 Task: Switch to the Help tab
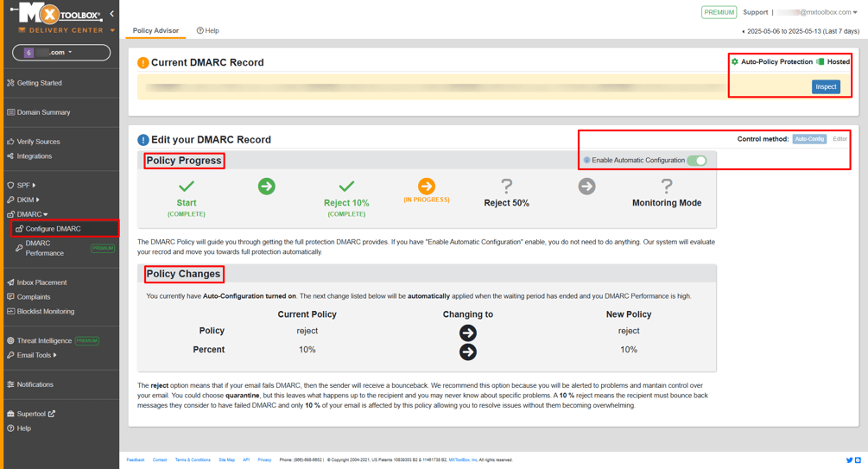tap(208, 31)
